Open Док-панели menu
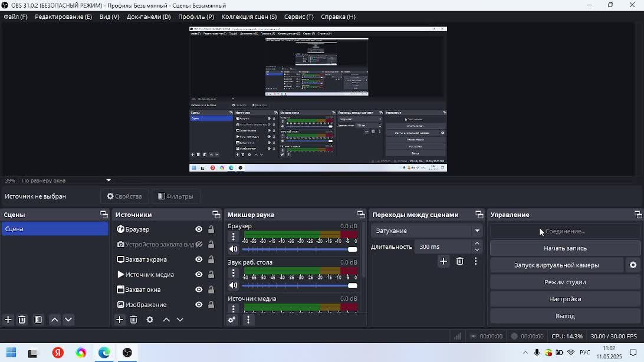Screen dimensions: 644x362 (x=149, y=17)
